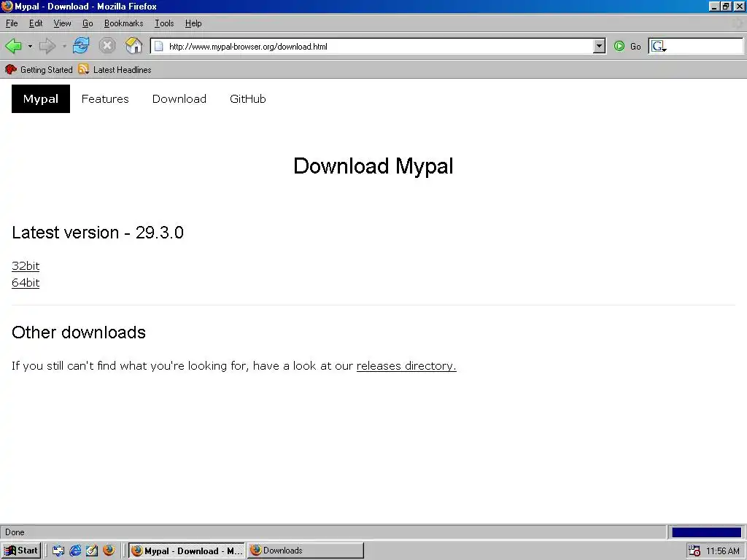Screen dimensions: 747x560
Task: Click the third quick launch icon with a pencil
Action: [x=92, y=551]
